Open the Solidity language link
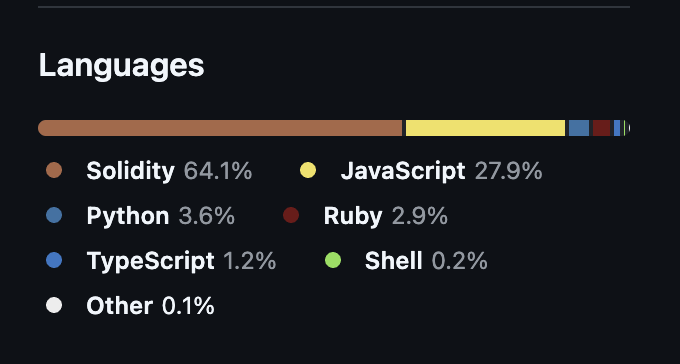Screen dimensions: 680x364 (149, 171)
